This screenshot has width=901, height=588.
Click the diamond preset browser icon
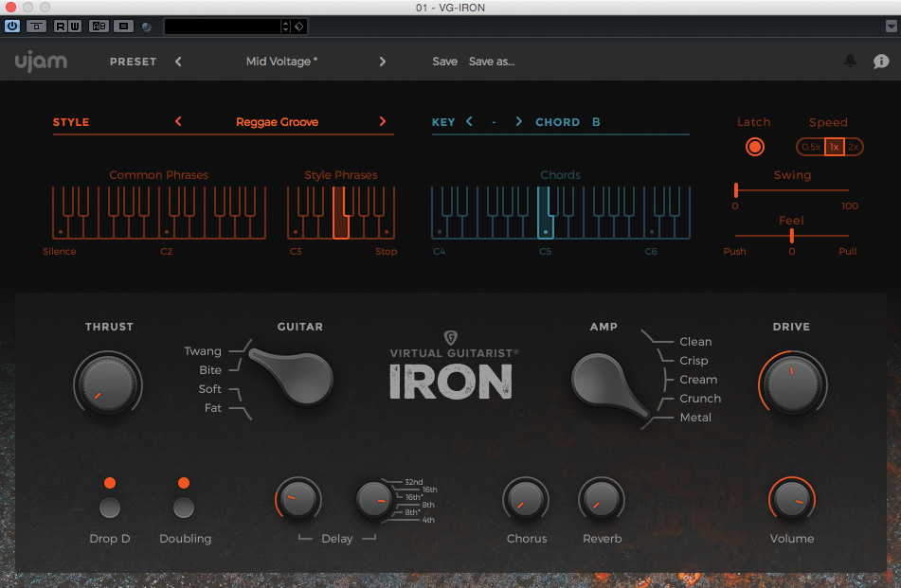click(x=298, y=27)
